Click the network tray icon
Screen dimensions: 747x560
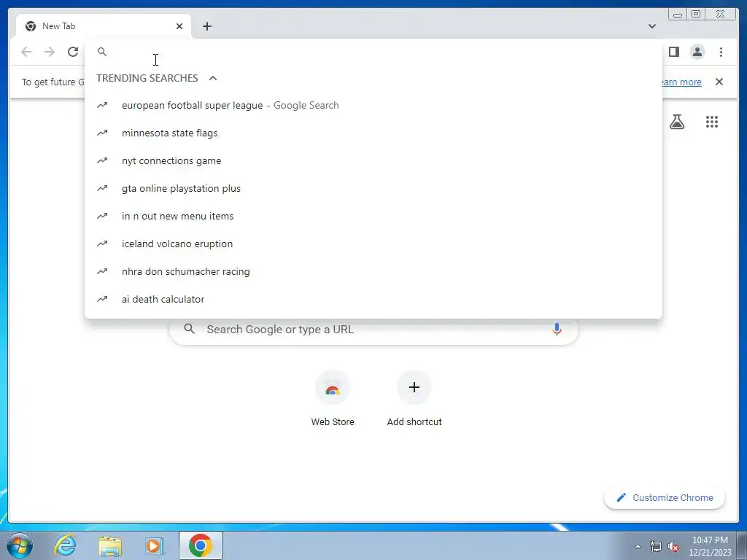[656, 546]
